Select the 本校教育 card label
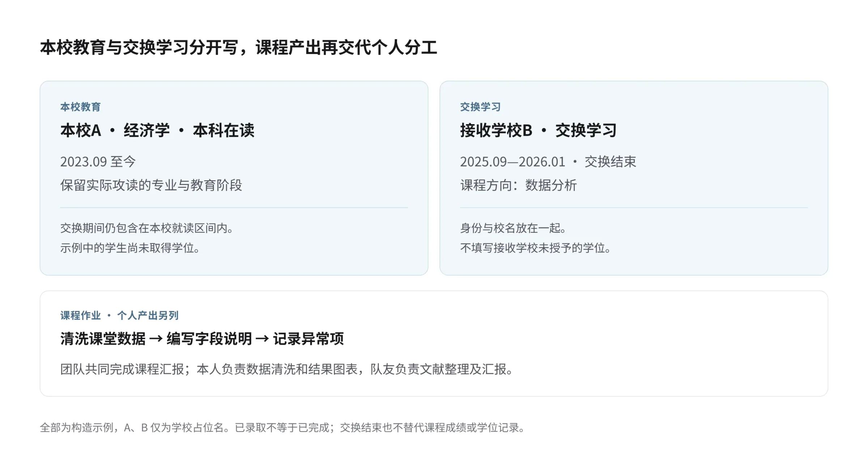 pyautogui.click(x=80, y=107)
